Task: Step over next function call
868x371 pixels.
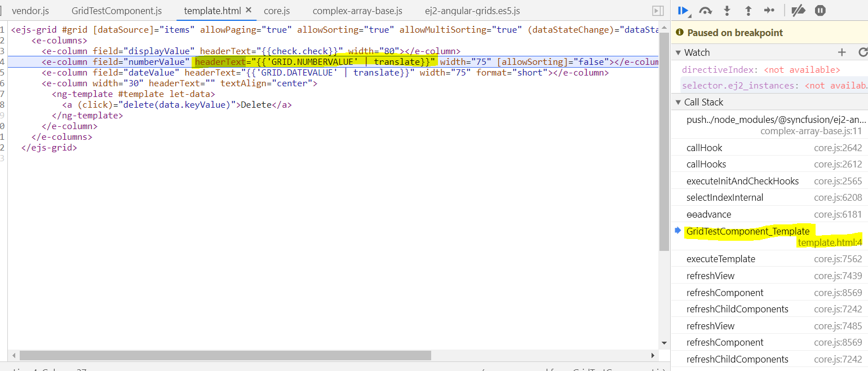Action: [x=705, y=10]
